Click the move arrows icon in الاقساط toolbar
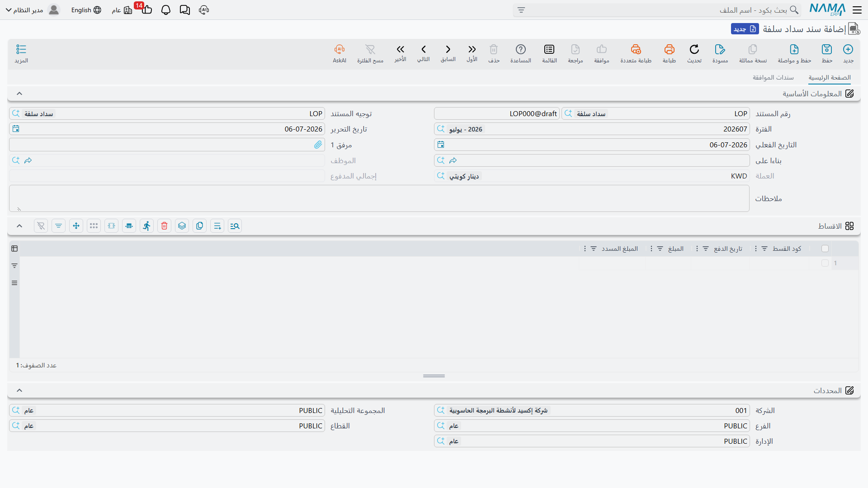 (x=76, y=226)
